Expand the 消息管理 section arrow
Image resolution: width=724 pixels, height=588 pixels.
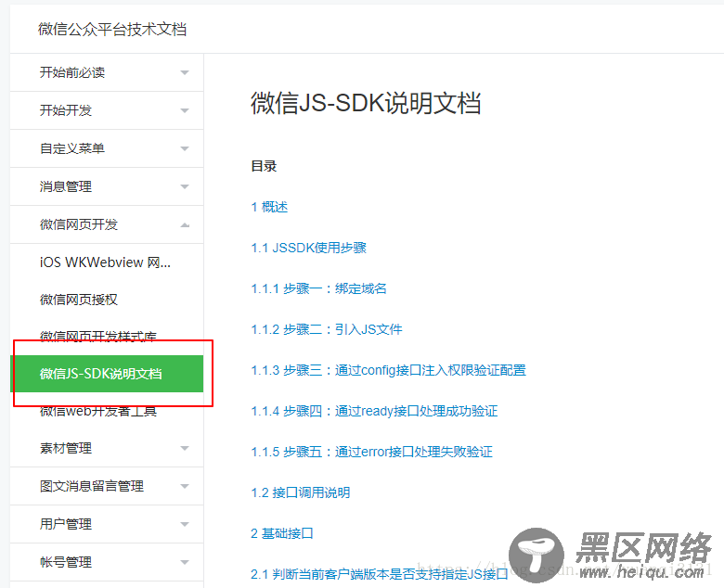coord(185,186)
